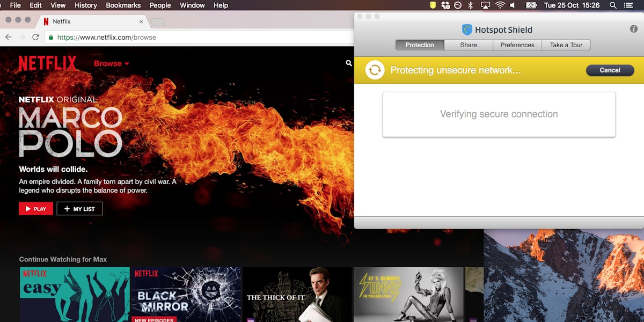Click the green padlock secure icon
Image resolution: width=644 pixels, height=322 pixels.
pos(51,38)
